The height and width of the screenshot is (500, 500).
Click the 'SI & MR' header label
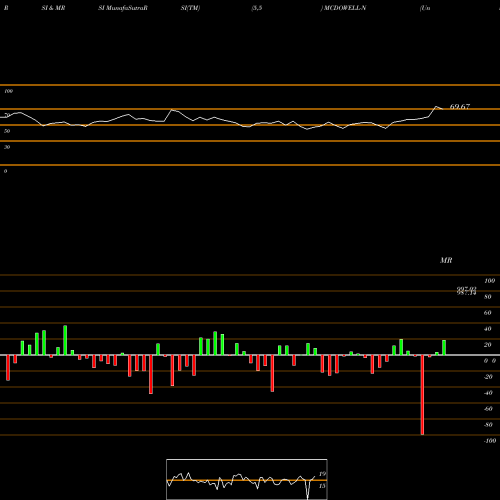tap(53, 8)
